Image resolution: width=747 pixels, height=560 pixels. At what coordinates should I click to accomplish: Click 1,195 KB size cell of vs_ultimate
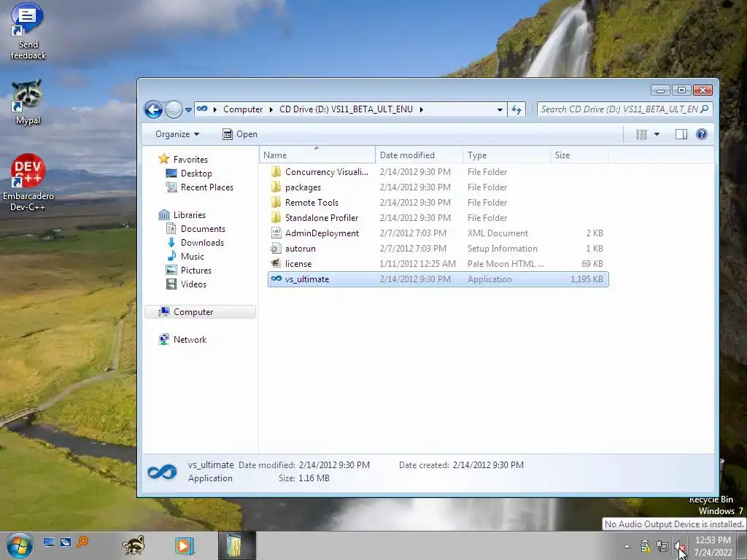[x=587, y=279]
